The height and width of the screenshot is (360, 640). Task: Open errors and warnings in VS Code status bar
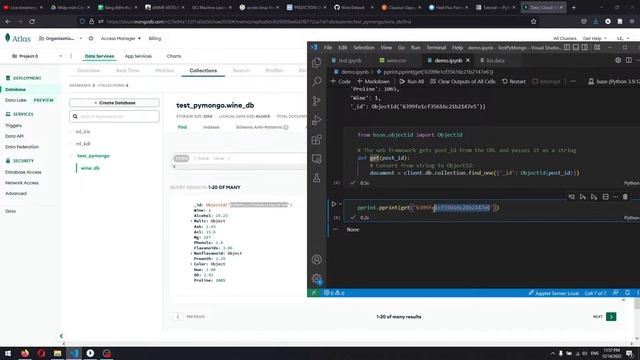(x=334, y=293)
